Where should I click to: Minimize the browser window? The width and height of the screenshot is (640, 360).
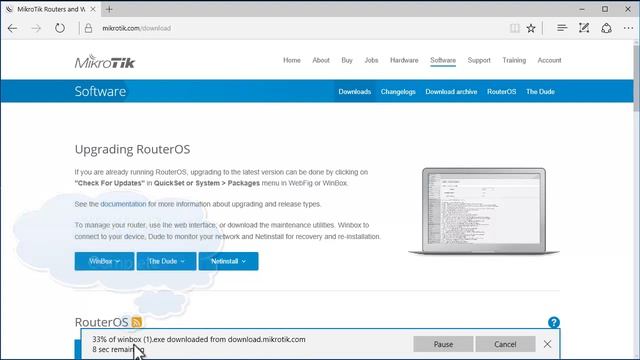582,9
